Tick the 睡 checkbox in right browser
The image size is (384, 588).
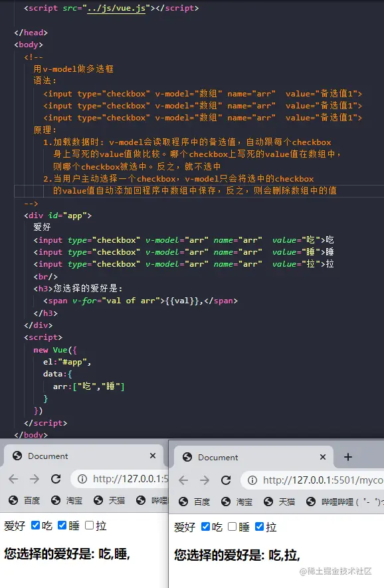pyautogui.click(x=233, y=527)
